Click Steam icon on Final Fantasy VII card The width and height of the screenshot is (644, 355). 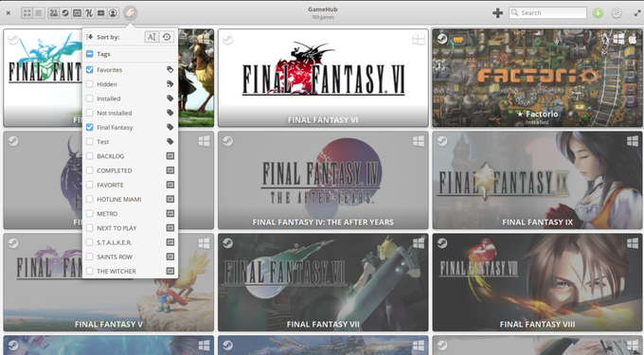click(227, 243)
